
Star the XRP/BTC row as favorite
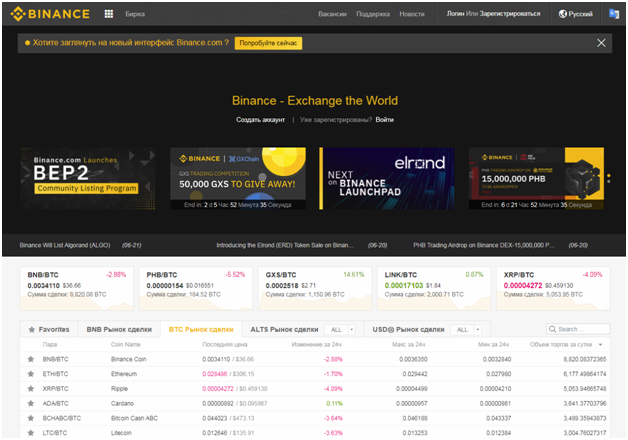(31, 389)
